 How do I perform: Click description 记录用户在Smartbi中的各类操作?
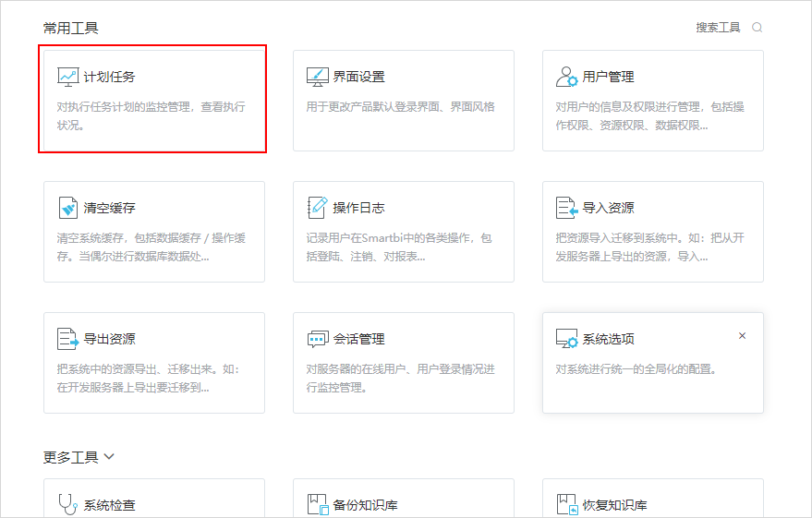coord(399,247)
